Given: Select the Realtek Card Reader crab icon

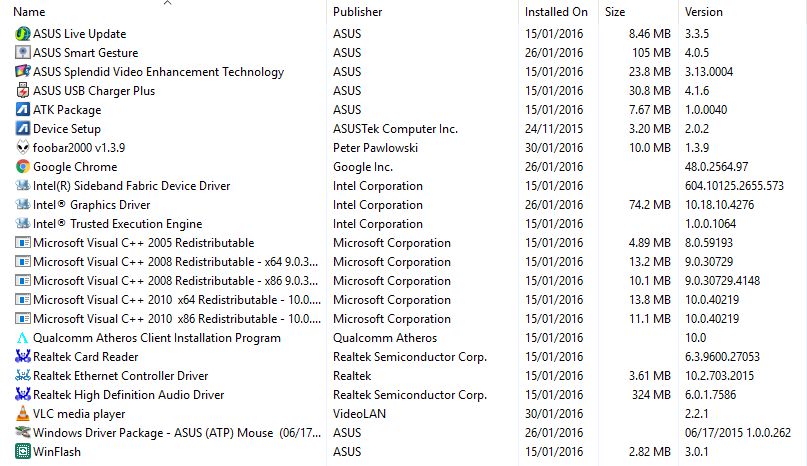Looking at the screenshot, I should (x=23, y=356).
